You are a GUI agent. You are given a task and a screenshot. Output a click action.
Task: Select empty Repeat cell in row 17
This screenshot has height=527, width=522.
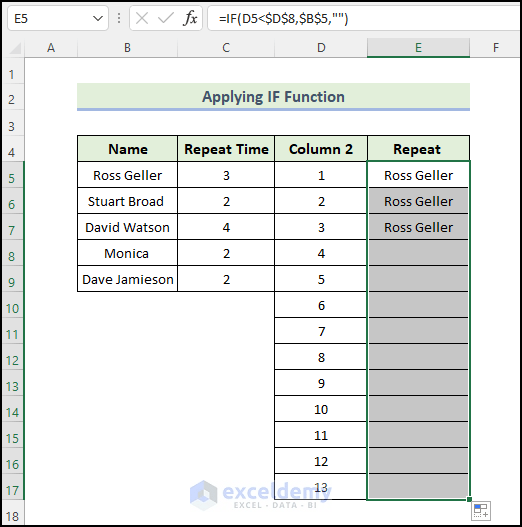418,487
